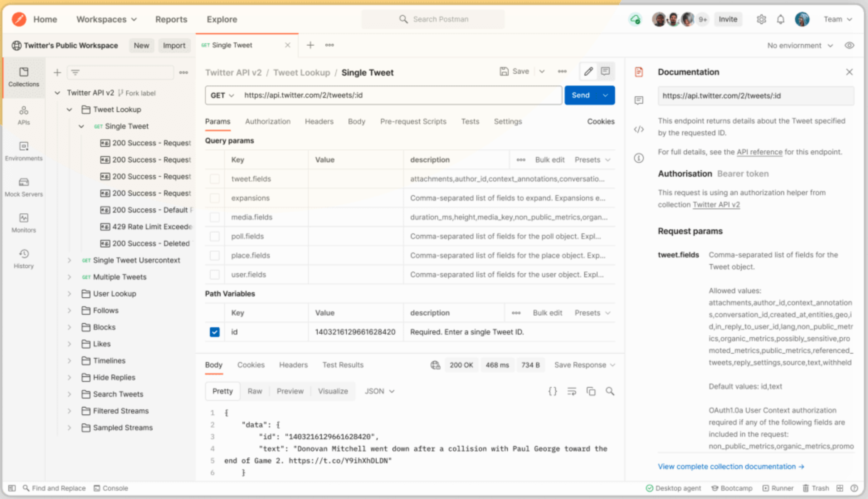Click the Postman logo icon
Viewport: 868px width, 499px height.
19,19
